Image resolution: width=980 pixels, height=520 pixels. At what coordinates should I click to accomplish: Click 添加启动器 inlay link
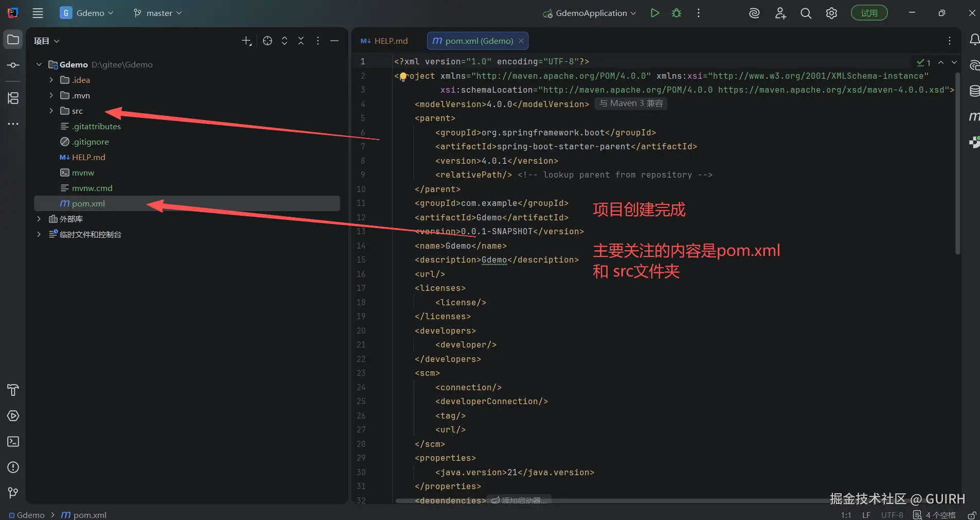click(520, 500)
